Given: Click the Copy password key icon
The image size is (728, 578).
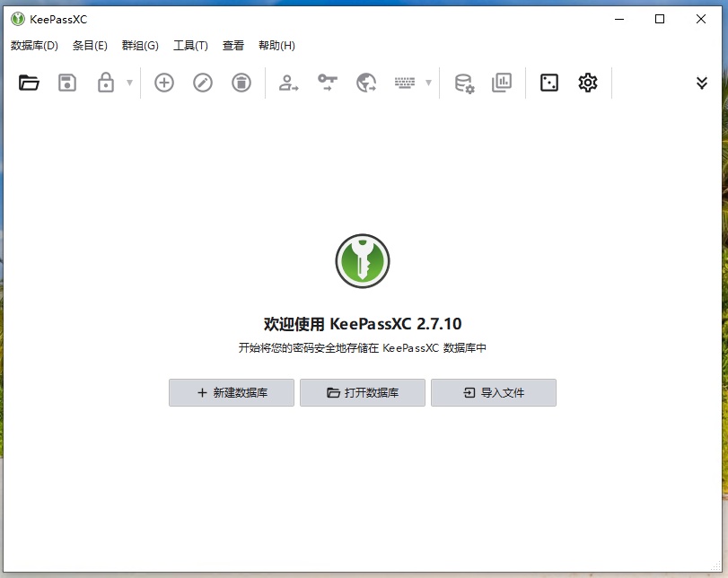Looking at the screenshot, I should tap(328, 82).
